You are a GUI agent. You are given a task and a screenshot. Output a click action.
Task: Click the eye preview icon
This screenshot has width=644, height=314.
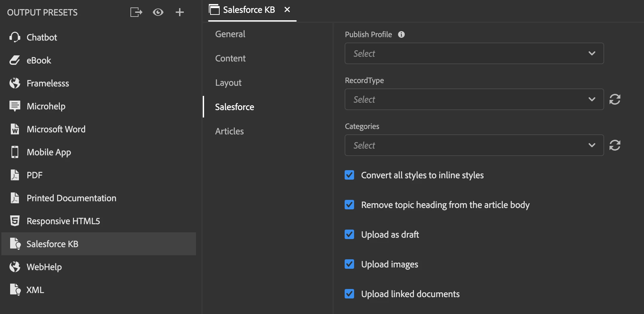tap(158, 12)
